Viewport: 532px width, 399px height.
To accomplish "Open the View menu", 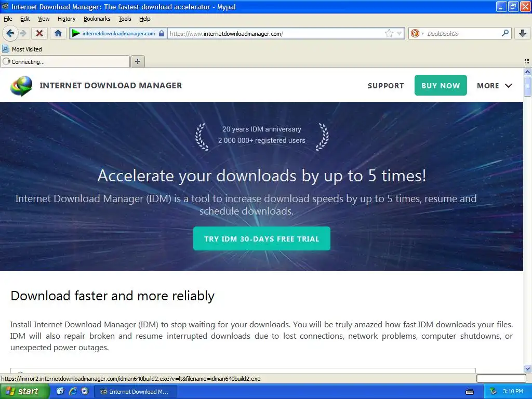I will click(44, 19).
